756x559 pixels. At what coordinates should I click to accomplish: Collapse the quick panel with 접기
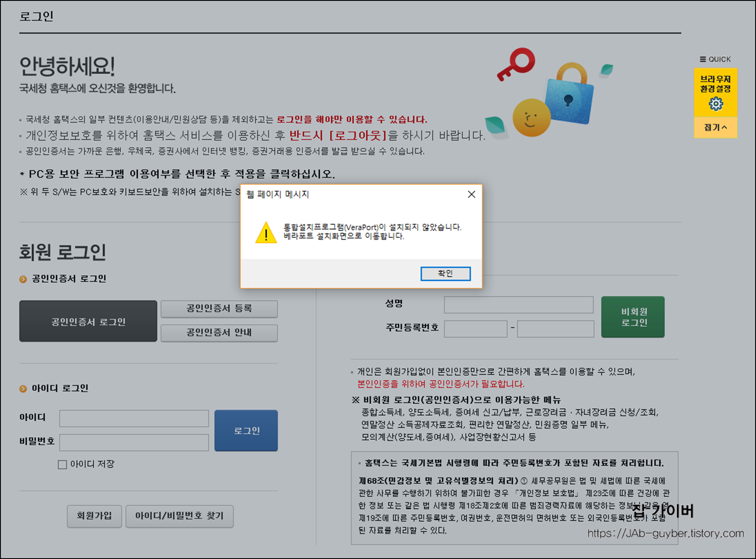[x=715, y=127]
